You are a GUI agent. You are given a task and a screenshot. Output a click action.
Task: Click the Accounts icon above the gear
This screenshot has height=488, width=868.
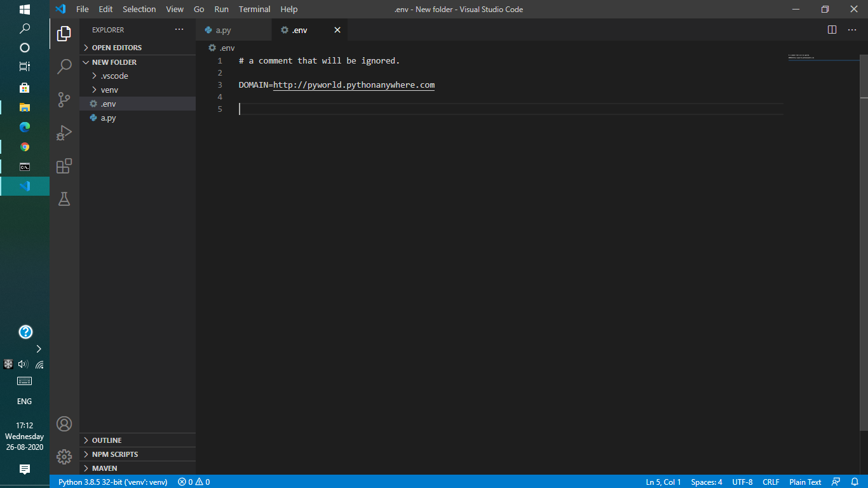(64, 424)
